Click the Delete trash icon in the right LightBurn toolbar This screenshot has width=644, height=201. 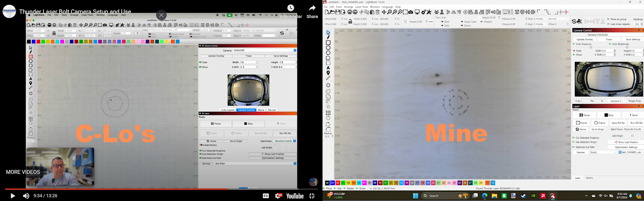(x=378, y=12)
